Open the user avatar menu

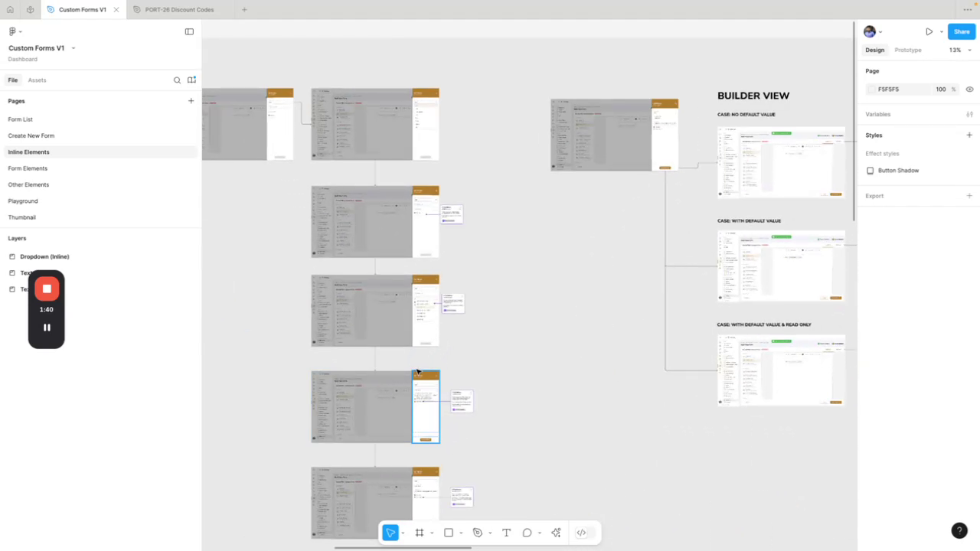(x=870, y=31)
